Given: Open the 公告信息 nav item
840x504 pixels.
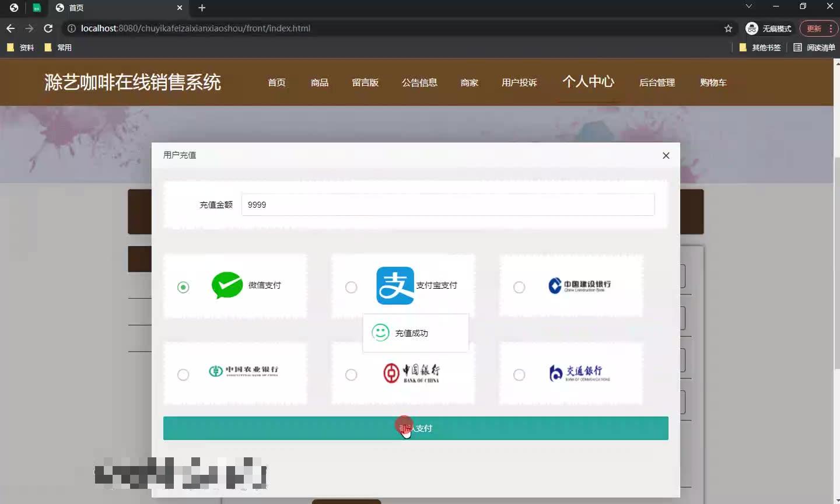Looking at the screenshot, I should (419, 82).
